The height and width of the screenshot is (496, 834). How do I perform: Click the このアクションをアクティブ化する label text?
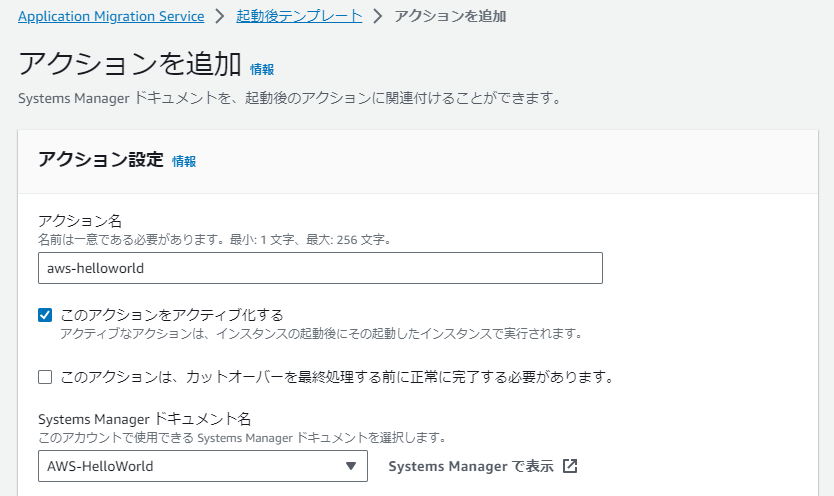pyautogui.click(x=172, y=315)
